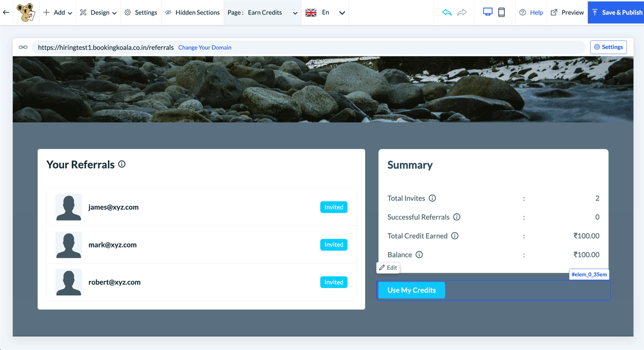
Task: Click the Total Credit Earned label
Action: coord(417,236)
